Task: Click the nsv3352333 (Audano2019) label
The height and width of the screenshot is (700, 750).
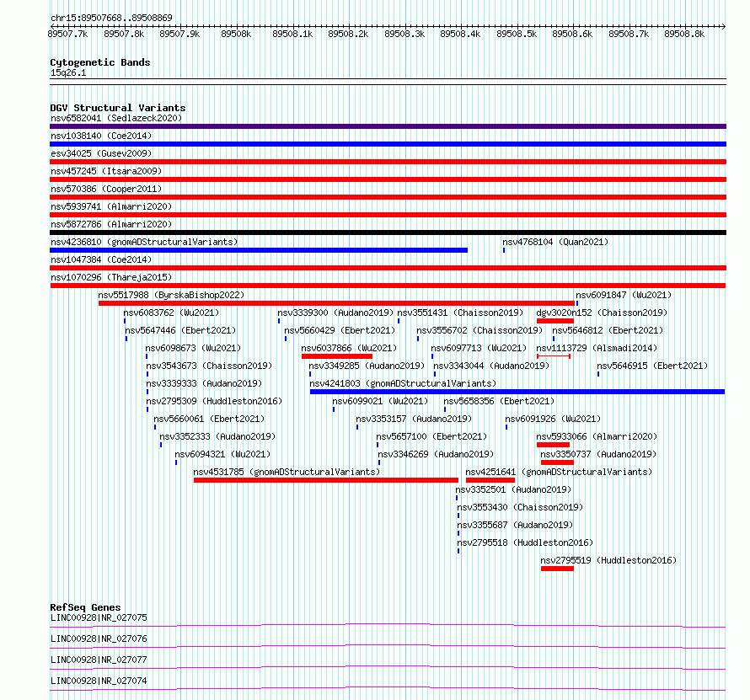Action: (x=217, y=436)
